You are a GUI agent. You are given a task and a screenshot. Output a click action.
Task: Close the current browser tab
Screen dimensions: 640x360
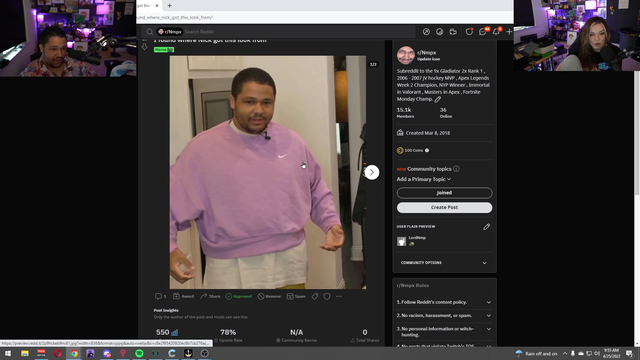[157, 6]
